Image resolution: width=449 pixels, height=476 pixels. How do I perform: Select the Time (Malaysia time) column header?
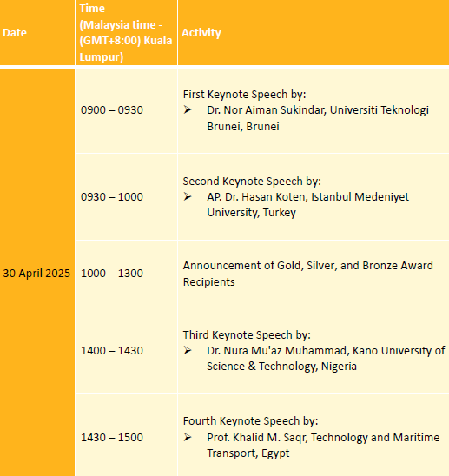[x=126, y=32]
